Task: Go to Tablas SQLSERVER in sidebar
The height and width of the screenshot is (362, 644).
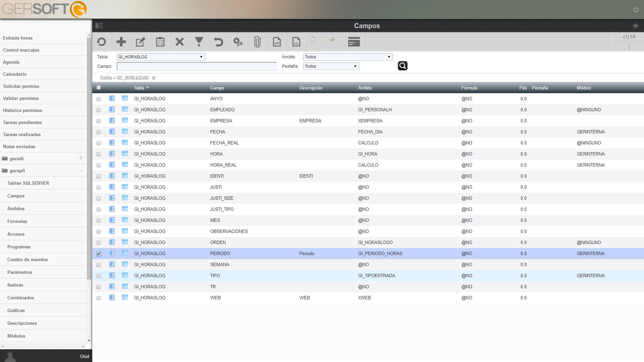Action: [28, 183]
